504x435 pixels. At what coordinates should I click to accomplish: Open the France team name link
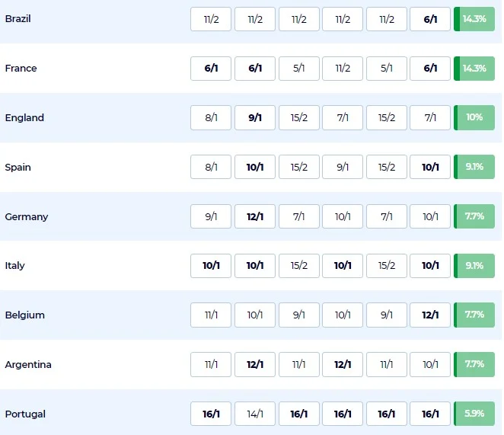coord(21,69)
